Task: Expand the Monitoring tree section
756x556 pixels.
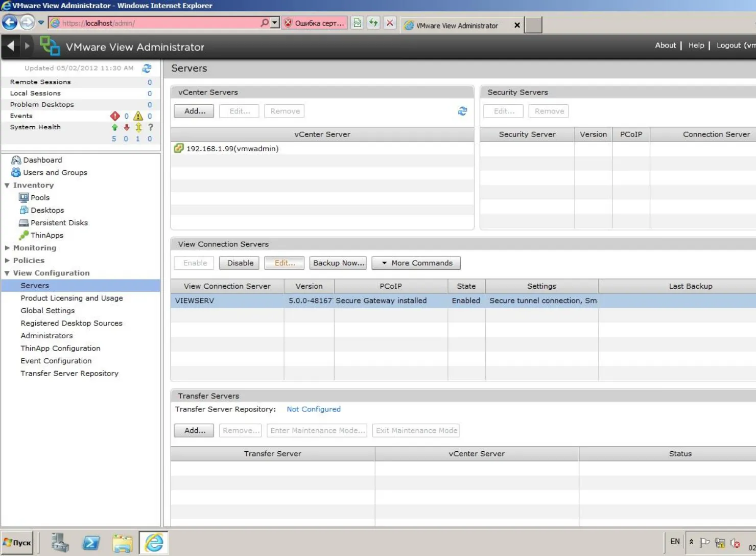Action: click(x=7, y=248)
